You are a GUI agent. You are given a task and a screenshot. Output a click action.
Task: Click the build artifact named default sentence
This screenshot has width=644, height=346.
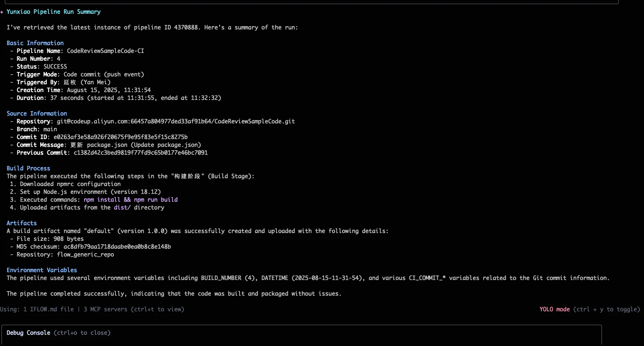coord(197,231)
